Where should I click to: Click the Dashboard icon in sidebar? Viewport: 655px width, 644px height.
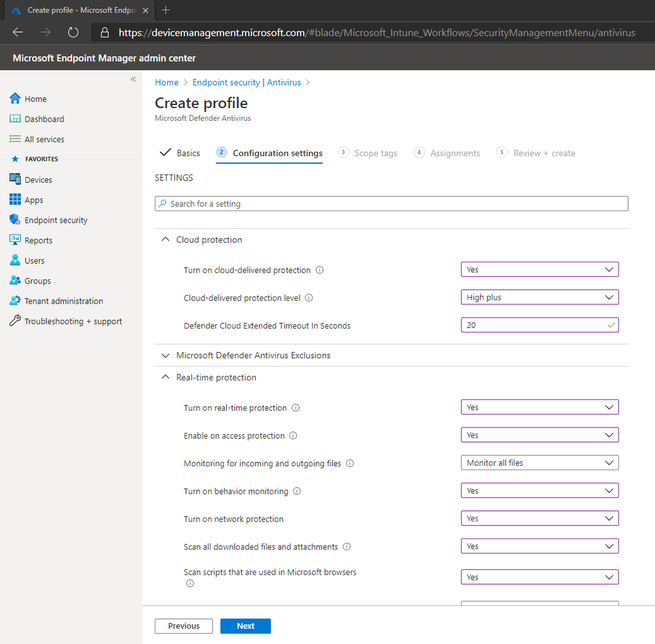[15, 119]
